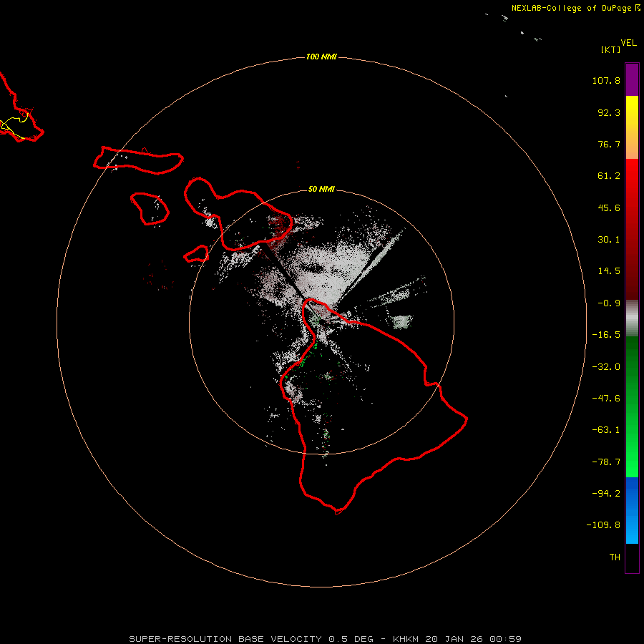Click the -109.8 legend value
The height and width of the screenshot is (644, 644).
click(x=603, y=525)
